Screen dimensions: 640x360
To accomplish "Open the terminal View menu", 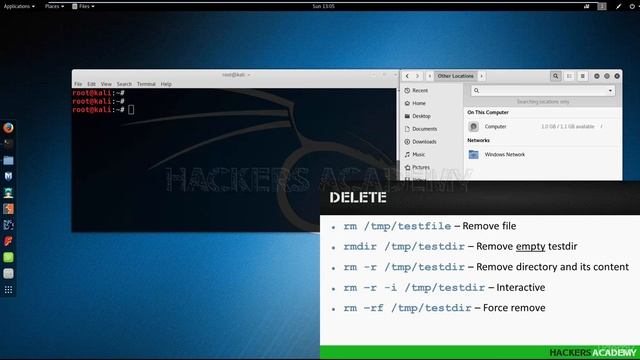I will pos(106,84).
